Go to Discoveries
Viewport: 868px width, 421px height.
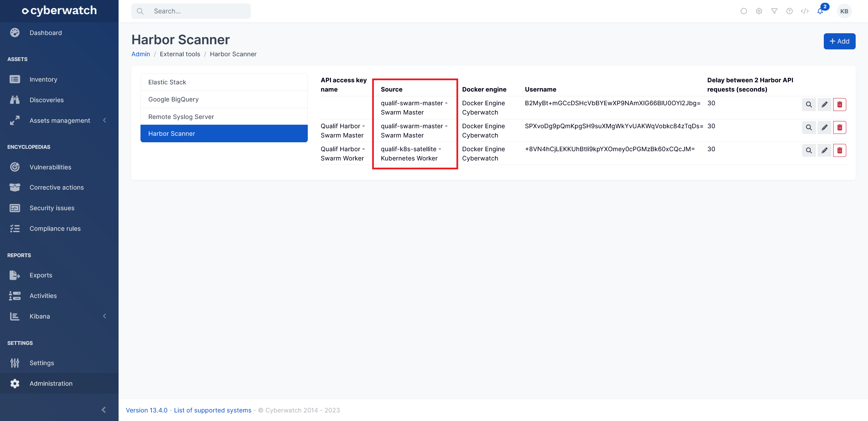(x=47, y=100)
